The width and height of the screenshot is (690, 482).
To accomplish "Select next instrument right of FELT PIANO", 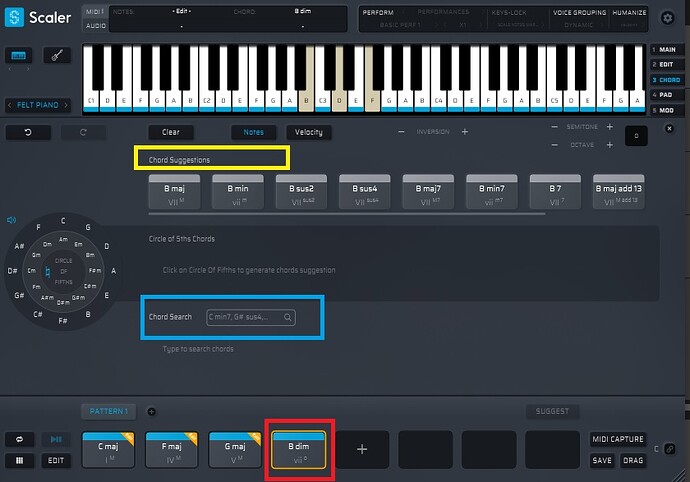I will pos(66,105).
